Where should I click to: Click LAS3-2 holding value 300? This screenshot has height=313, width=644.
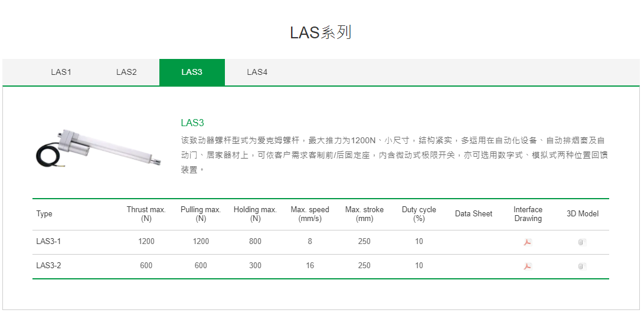(255, 265)
